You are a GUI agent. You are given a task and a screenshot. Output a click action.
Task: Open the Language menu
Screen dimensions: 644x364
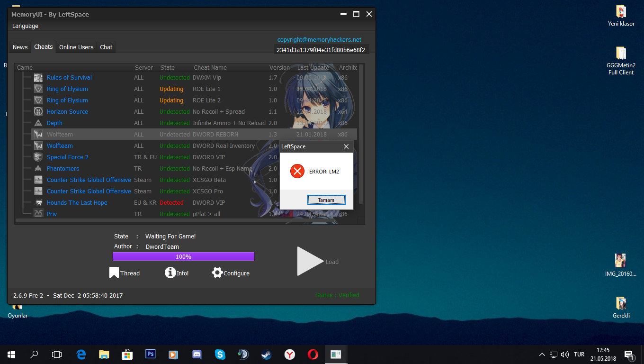[25, 26]
